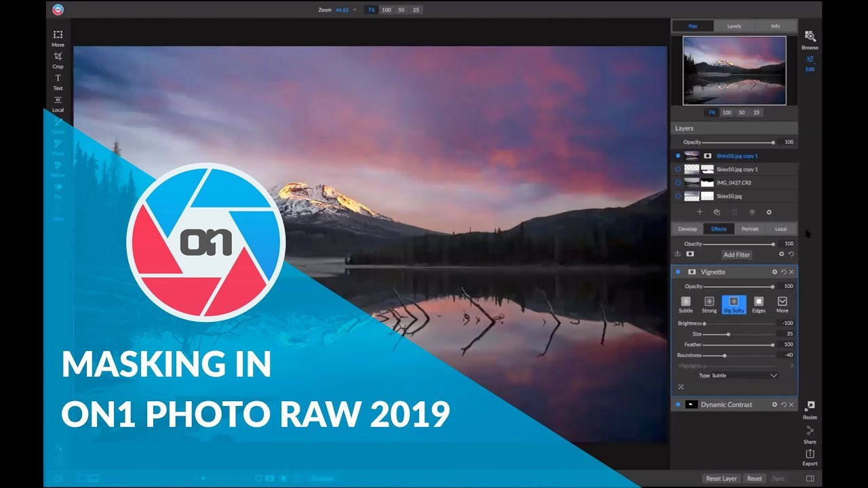
Task: Select the Text tool
Action: point(58,81)
